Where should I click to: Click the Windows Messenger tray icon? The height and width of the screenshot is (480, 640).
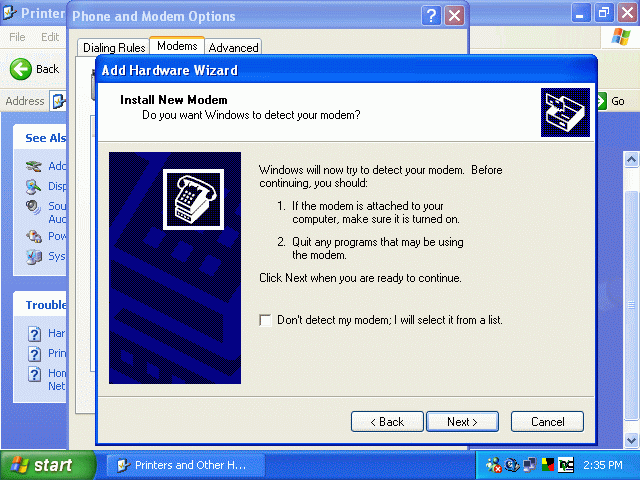[x=493, y=465]
